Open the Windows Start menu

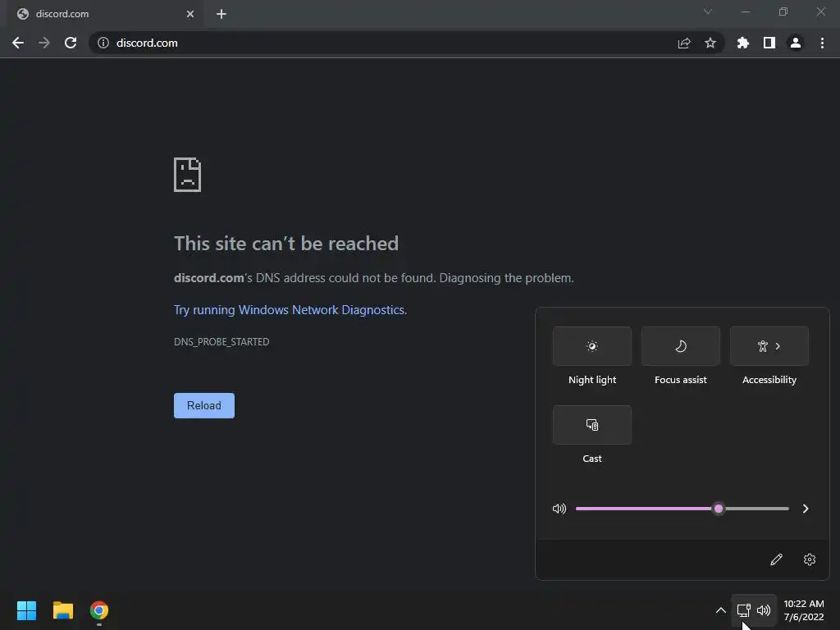pos(26,610)
